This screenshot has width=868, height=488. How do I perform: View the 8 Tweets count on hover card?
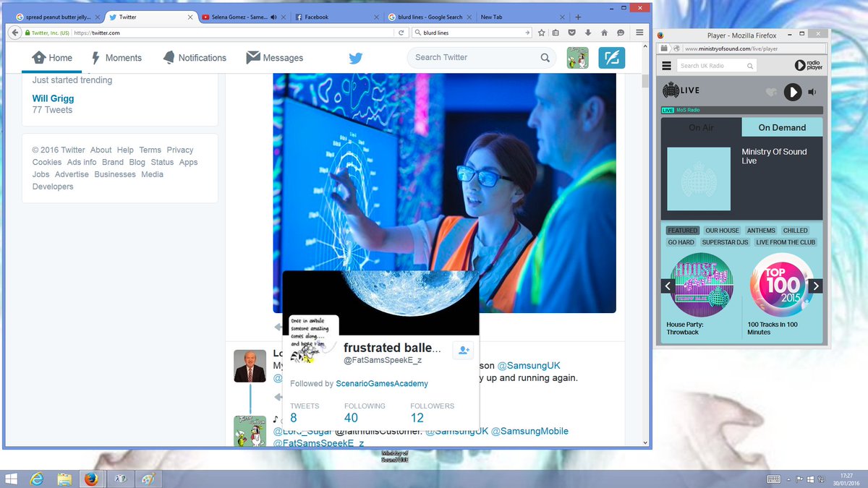point(294,418)
